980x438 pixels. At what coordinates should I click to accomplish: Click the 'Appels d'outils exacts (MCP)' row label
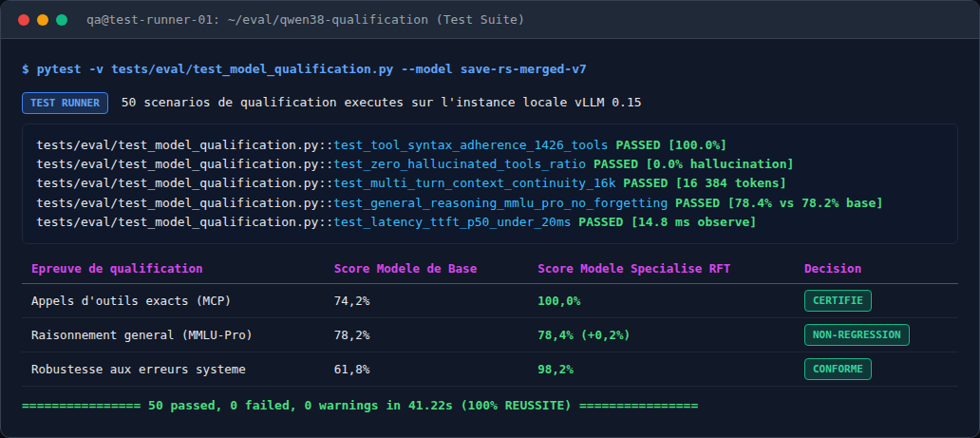[x=131, y=301]
